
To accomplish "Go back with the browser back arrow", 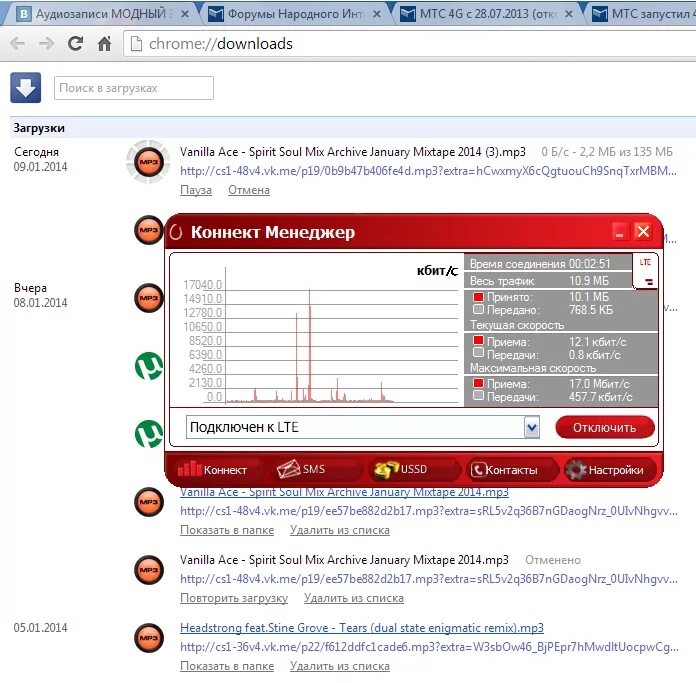I will point(18,43).
